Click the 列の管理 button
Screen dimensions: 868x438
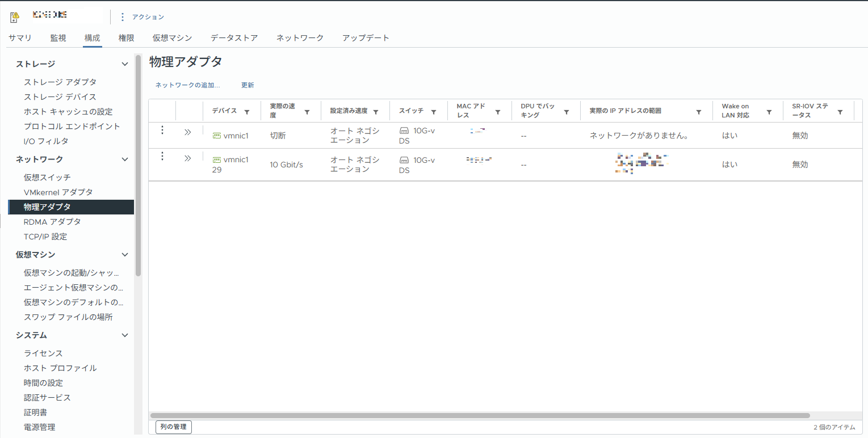(x=173, y=427)
